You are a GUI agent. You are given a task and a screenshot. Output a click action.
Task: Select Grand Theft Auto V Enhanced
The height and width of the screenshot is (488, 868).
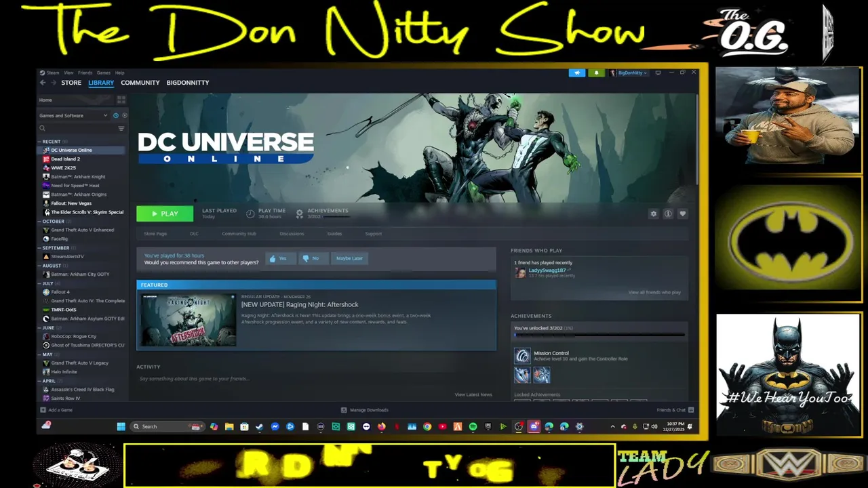(x=81, y=230)
